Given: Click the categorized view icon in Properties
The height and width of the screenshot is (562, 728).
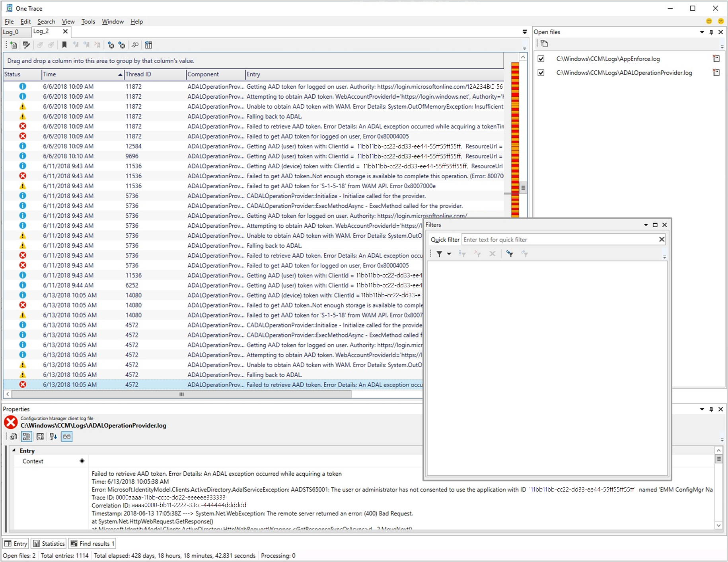Looking at the screenshot, I should pos(27,437).
